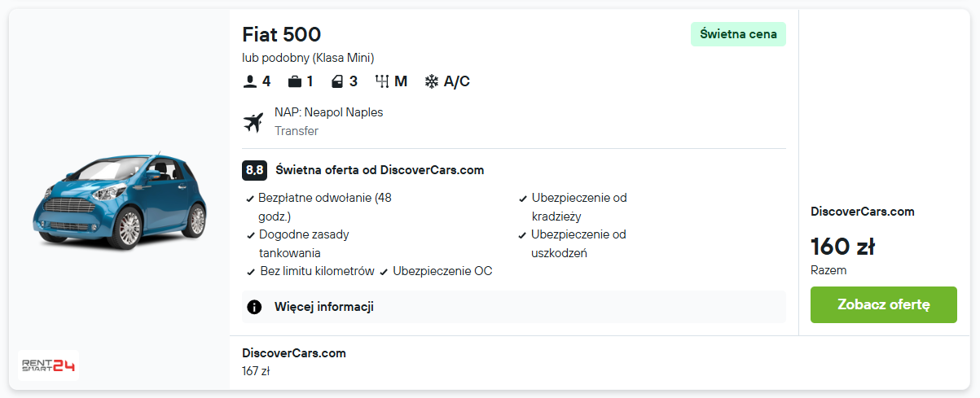
Task: Click the Transfer label under the airport name
Action: coord(297,131)
